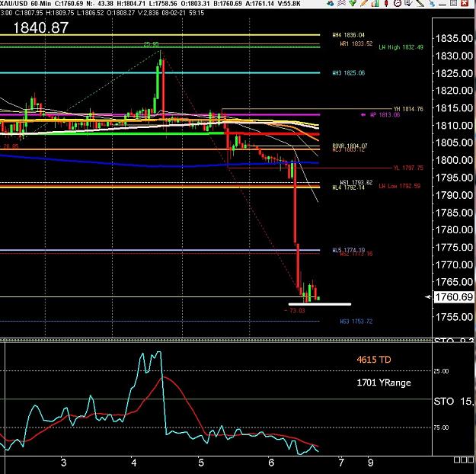Click the WP 1813.06 pivot label
This screenshot has width=476, height=474.
click(385, 115)
